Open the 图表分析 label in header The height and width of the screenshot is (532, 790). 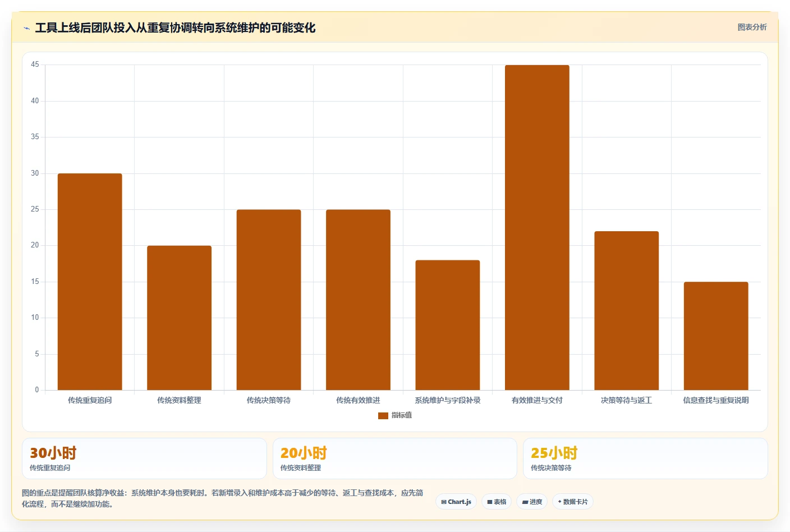(752, 27)
